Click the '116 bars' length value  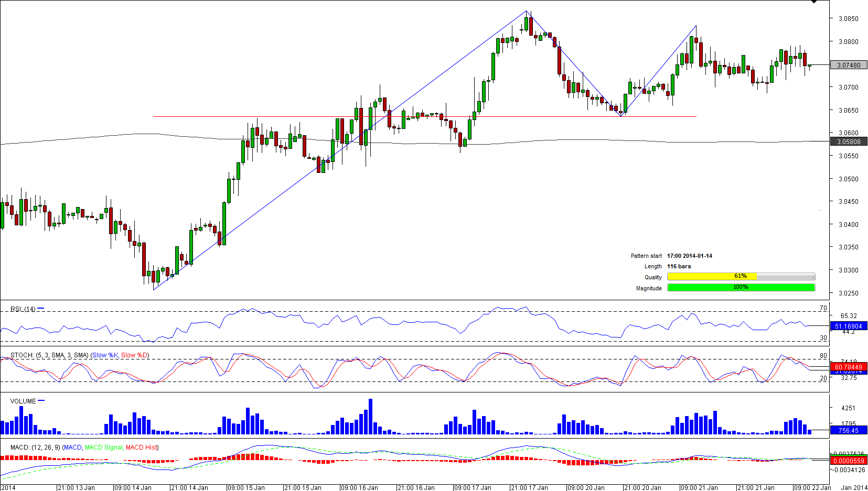click(679, 267)
